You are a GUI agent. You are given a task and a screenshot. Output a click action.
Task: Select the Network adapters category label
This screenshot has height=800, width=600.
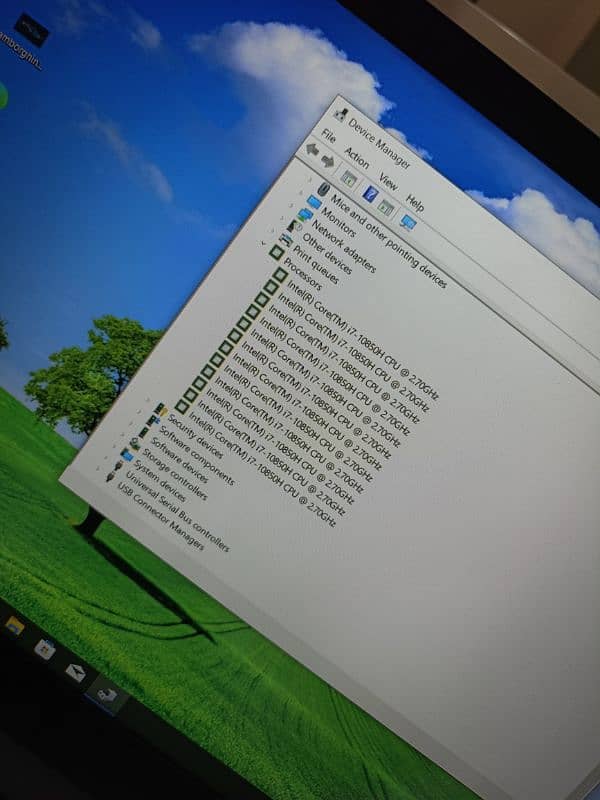(x=343, y=246)
